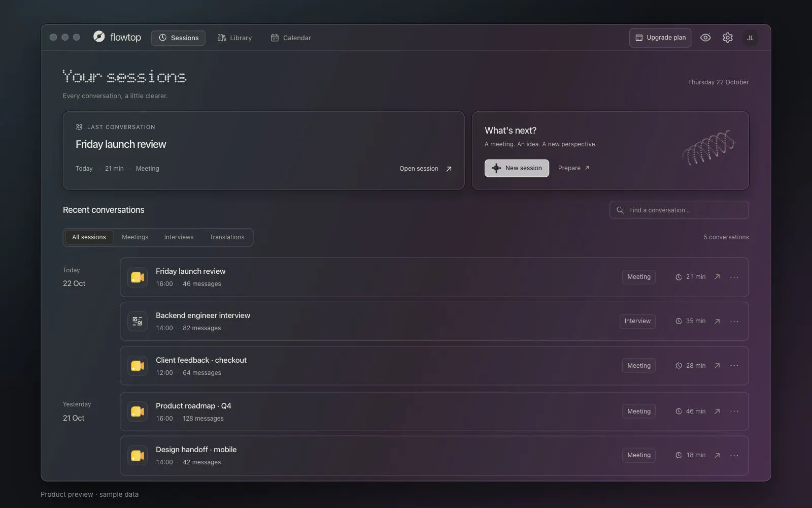Screen dimensions: 812x508
Task: Click the 82 messages text
Action: pos(202,328)
